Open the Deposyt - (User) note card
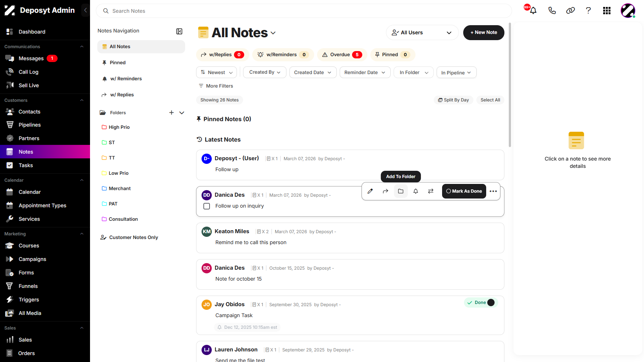644x362 pixels. click(350, 165)
